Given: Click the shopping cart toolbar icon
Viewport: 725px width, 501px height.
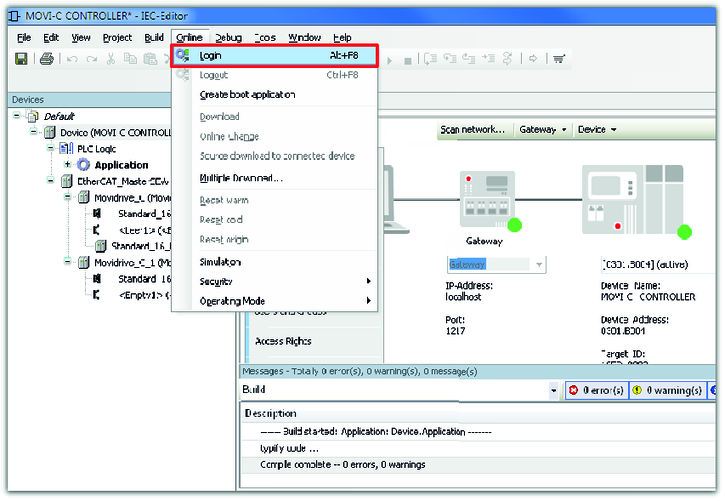Looking at the screenshot, I should click(558, 60).
